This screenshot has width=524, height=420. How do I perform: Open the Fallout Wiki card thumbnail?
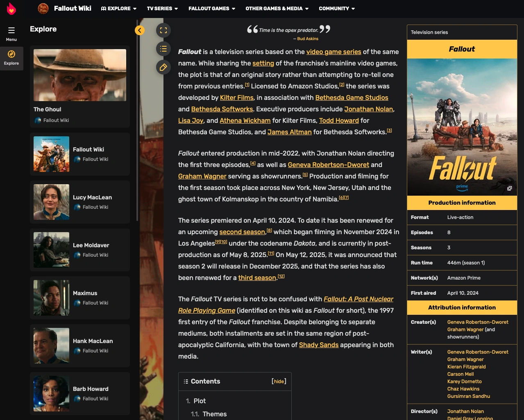coord(51,154)
